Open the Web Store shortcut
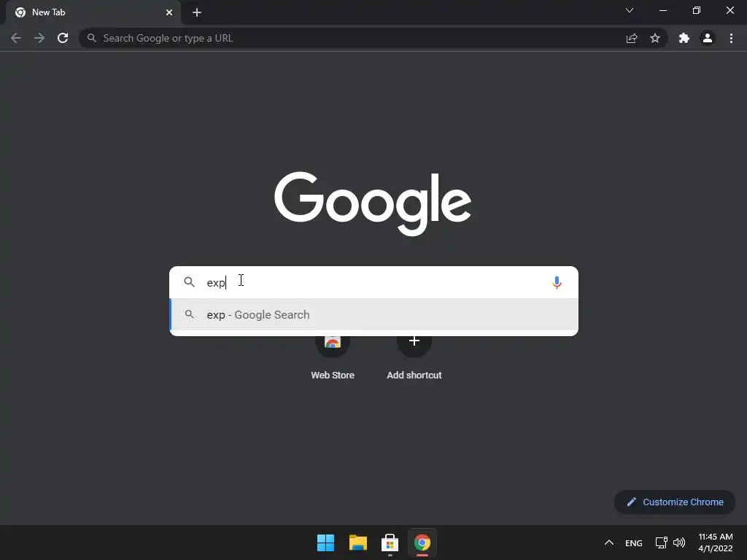The height and width of the screenshot is (560, 747). tap(333, 356)
